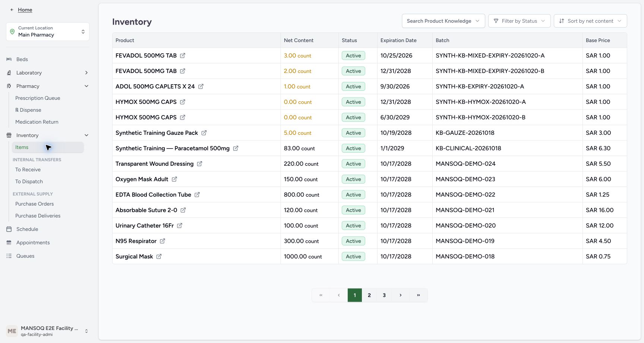Screen dimensions: 644x343
Task: Open external link icon for Transparent Wound Dressing
Action: click(199, 164)
